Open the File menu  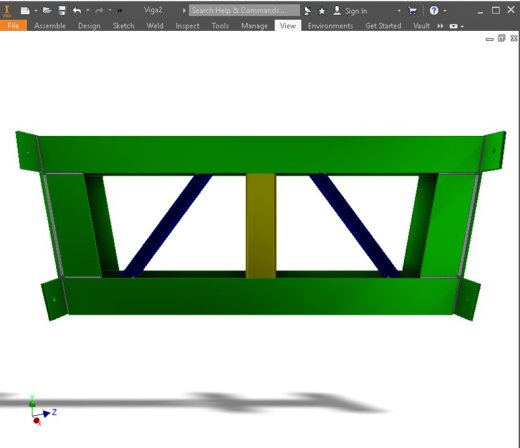13,26
